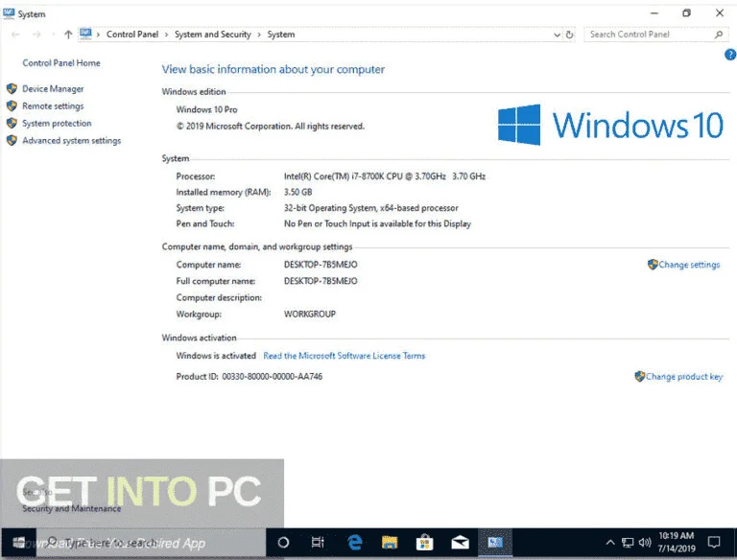Read the Microsoft Software License Terms
Screen dimensions: 737x560
click(x=345, y=356)
